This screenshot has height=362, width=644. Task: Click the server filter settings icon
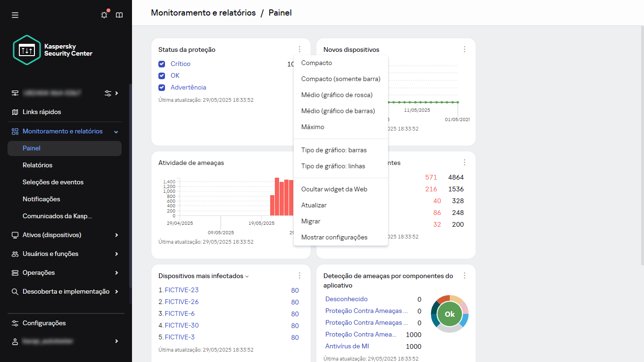coord(108,93)
